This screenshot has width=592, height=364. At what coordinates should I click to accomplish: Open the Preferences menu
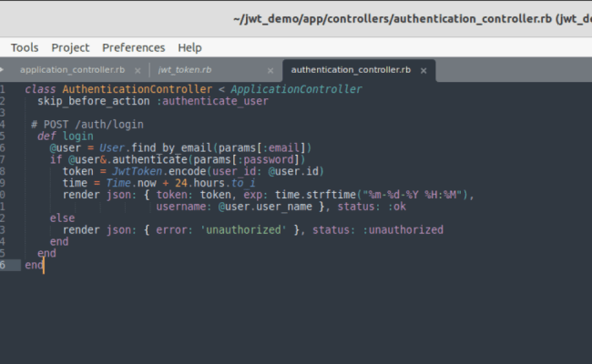[133, 47]
